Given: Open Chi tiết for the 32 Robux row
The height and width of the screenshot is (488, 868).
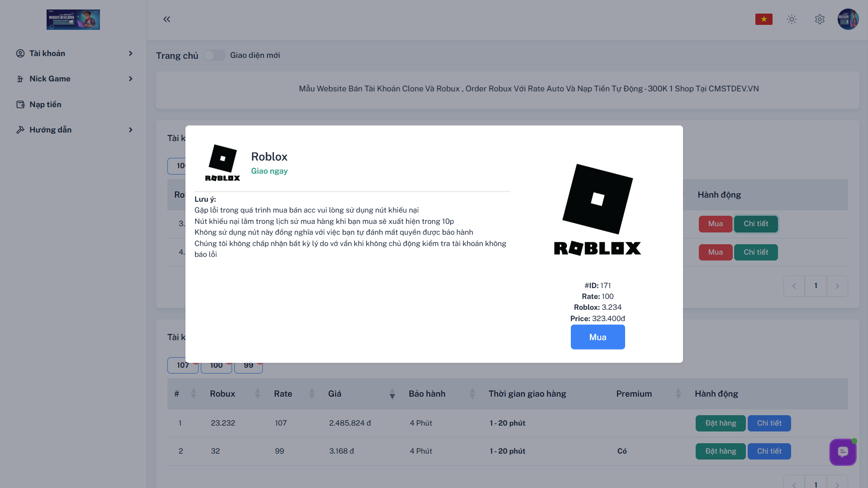Looking at the screenshot, I should (769, 451).
